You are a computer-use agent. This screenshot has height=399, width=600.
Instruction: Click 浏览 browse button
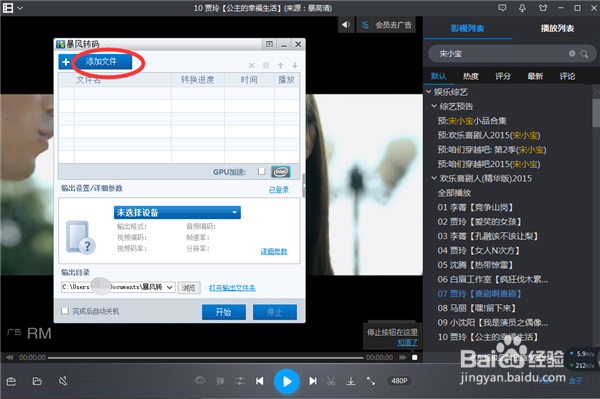(189, 288)
